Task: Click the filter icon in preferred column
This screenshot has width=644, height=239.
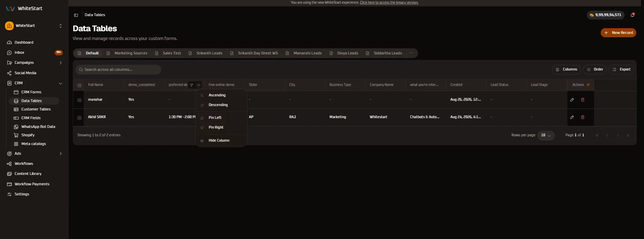Action: click(x=191, y=85)
